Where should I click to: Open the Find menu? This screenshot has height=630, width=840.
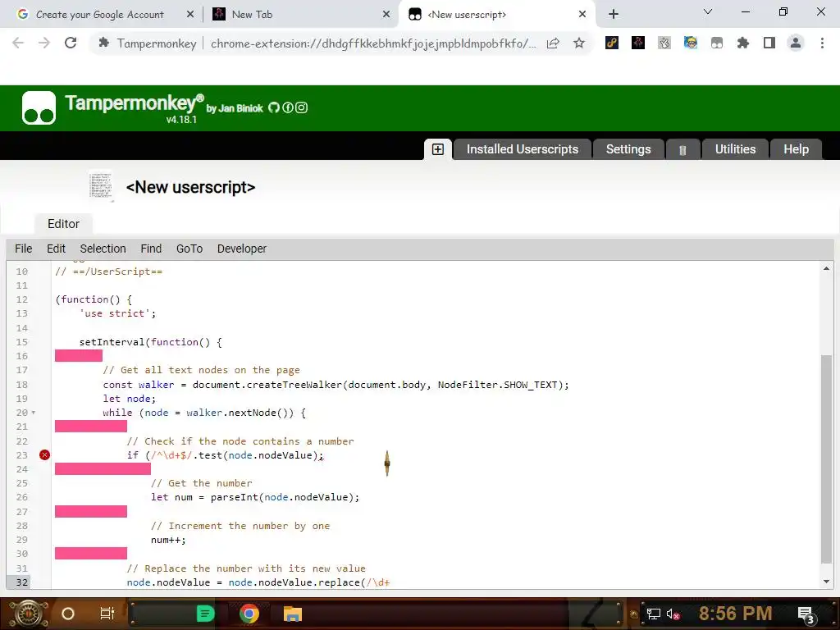151,249
